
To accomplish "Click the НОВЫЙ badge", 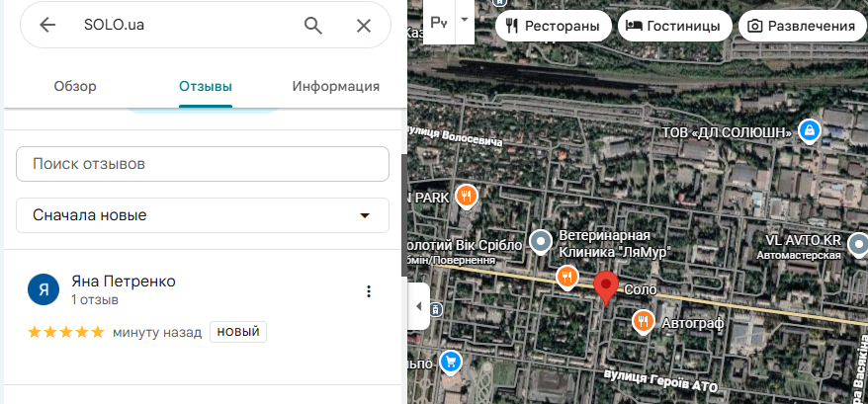I will pos(238,332).
